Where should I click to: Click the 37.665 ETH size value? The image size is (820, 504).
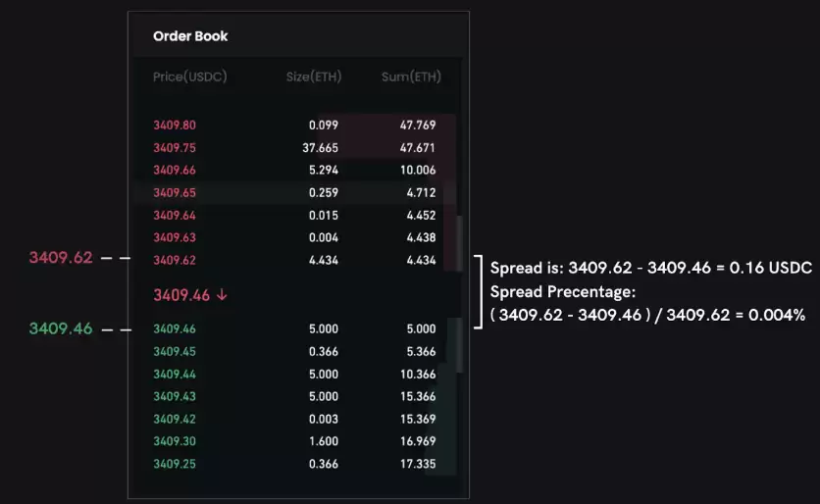click(x=320, y=147)
